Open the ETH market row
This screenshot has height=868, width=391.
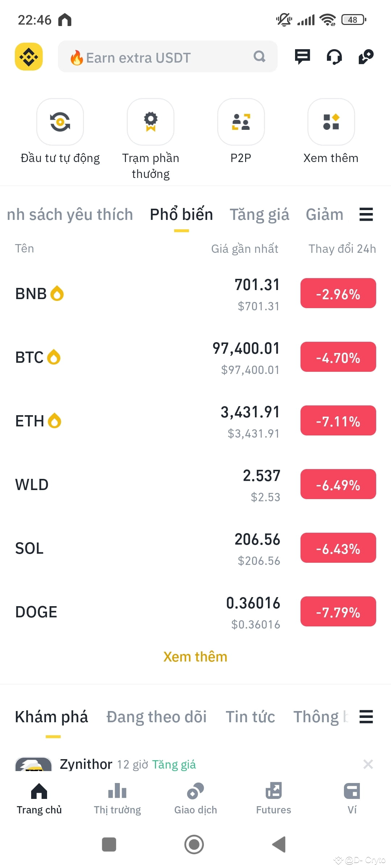(195, 421)
